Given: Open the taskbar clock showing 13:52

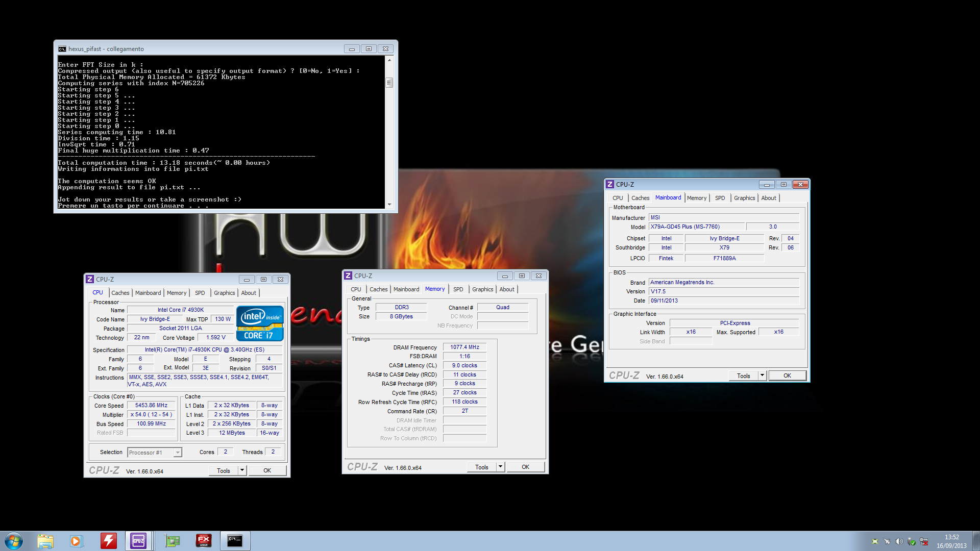Looking at the screenshot, I should (951, 541).
